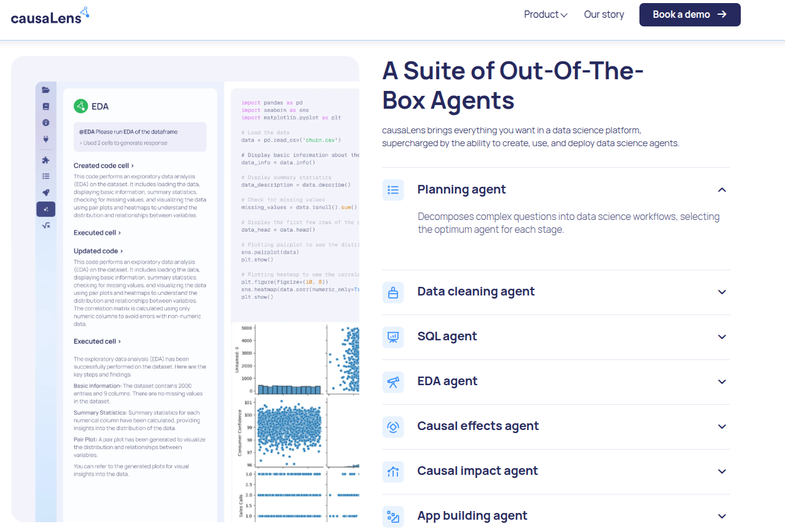Viewport: 785px width, 532px height.
Task: Click the Book a demo button
Action: pyautogui.click(x=690, y=15)
